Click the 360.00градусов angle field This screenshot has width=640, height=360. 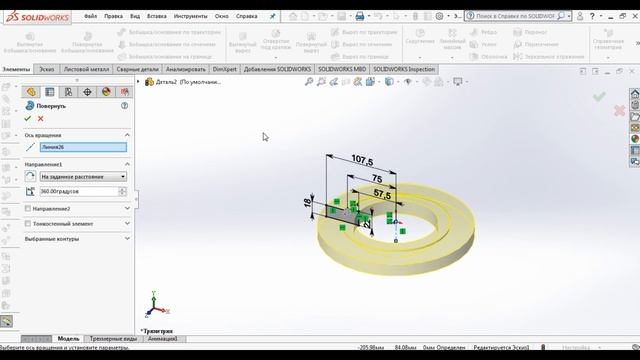(79, 191)
